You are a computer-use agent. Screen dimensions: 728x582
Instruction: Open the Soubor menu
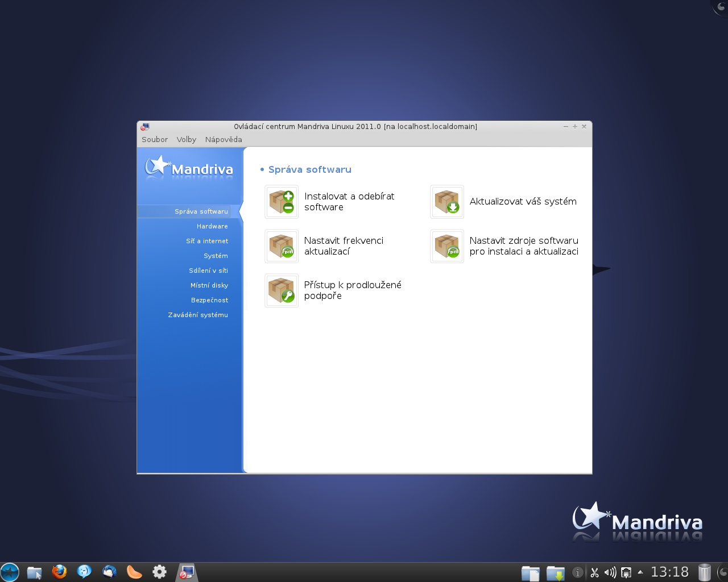[155, 139]
